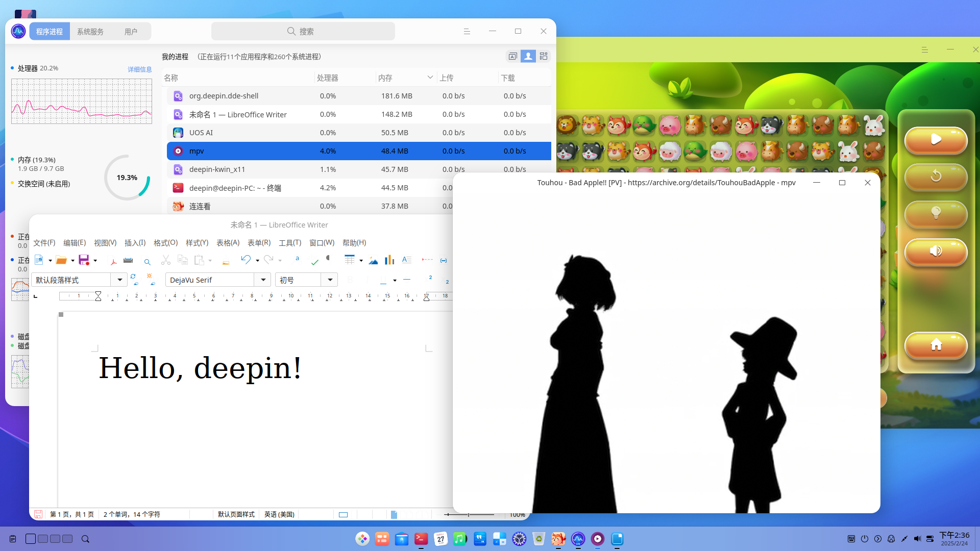Click the Save icon in Writer toolbar
This screenshot has height=551, width=980.
[84, 260]
